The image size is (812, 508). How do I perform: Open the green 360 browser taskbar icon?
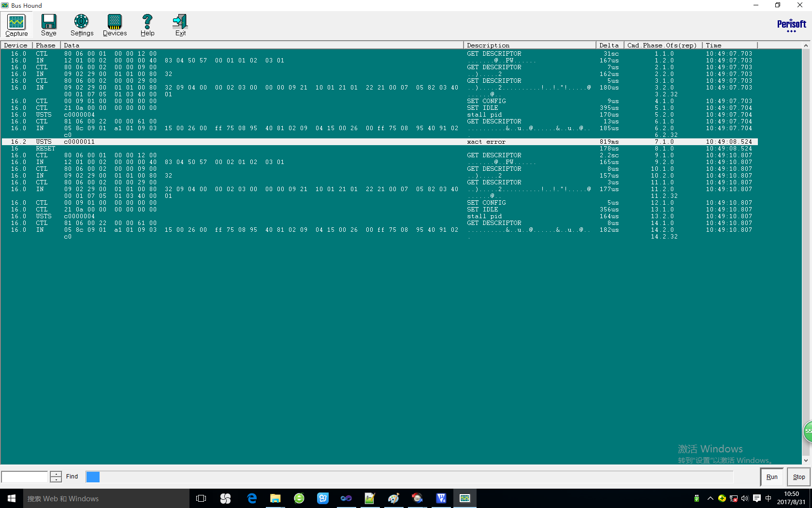pyautogui.click(x=299, y=498)
